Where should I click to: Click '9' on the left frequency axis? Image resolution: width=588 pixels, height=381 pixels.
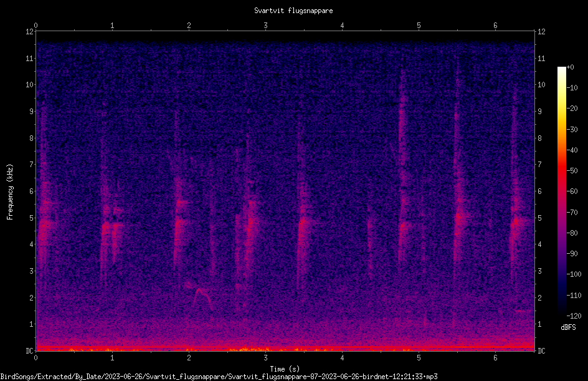(32, 112)
